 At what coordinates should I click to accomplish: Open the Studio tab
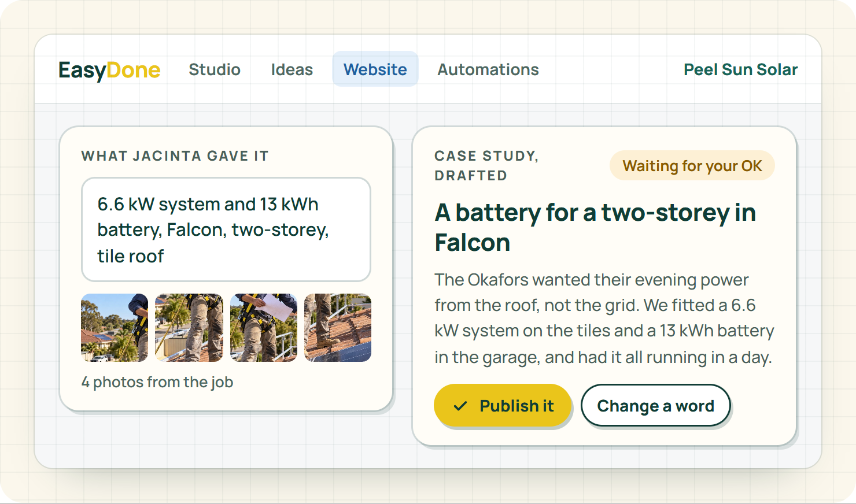click(215, 69)
